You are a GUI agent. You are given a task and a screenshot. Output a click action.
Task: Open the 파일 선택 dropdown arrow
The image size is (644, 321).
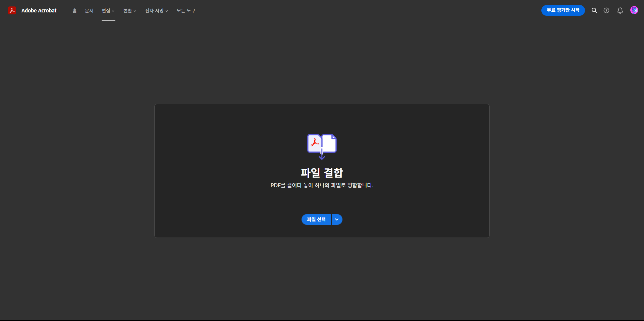[337, 219]
